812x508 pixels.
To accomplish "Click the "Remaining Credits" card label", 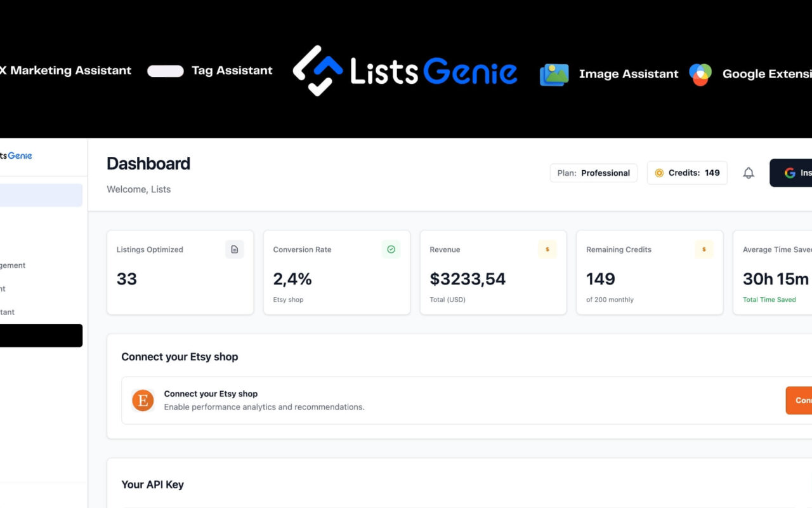I will 619,250.
